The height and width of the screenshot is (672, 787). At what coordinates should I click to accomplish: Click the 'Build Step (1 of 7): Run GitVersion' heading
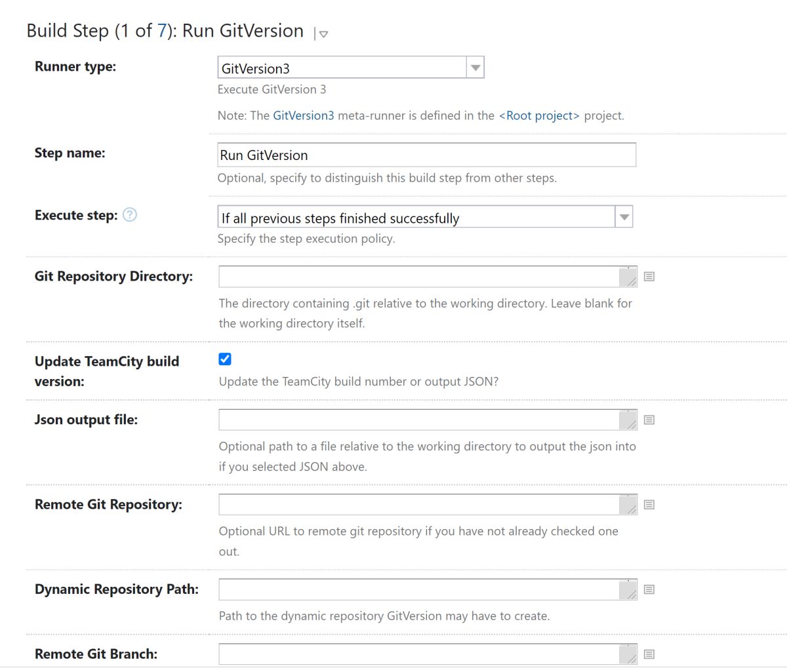point(165,31)
